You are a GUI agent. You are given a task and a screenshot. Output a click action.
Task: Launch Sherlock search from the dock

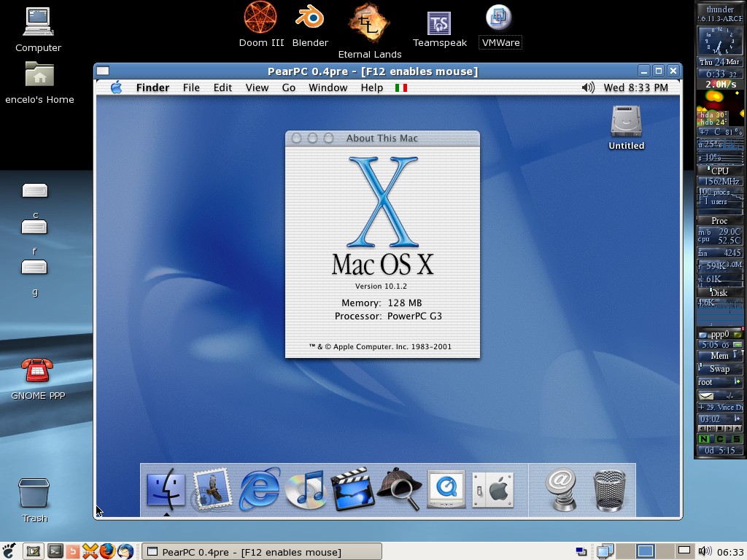[399, 489]
